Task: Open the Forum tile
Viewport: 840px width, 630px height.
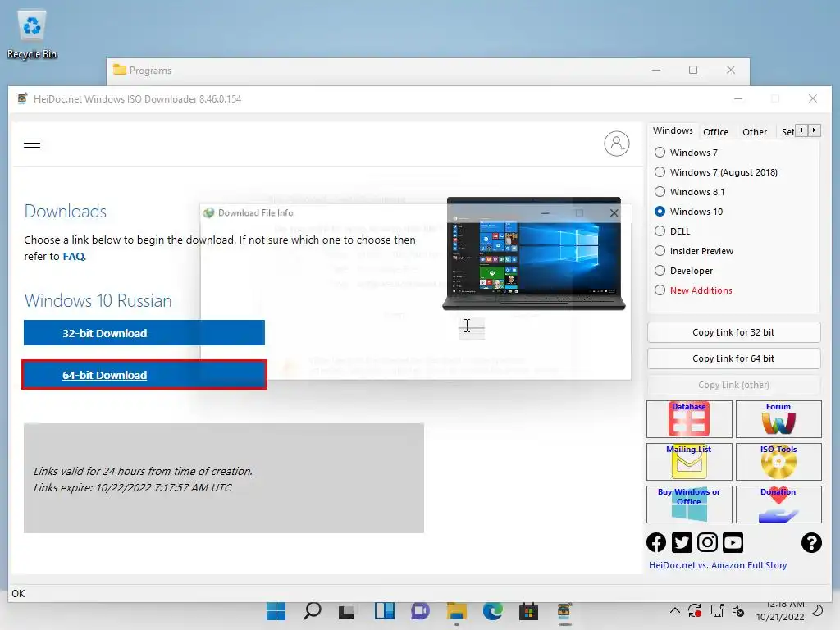Action: pyautogui.click(x=778, y=419)
